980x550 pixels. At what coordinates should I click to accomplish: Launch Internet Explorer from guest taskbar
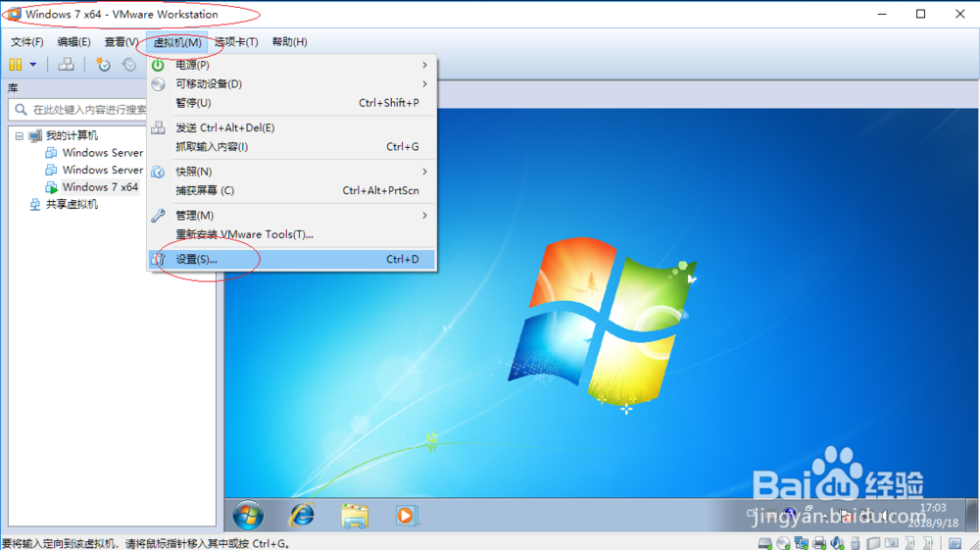[302, 516]
